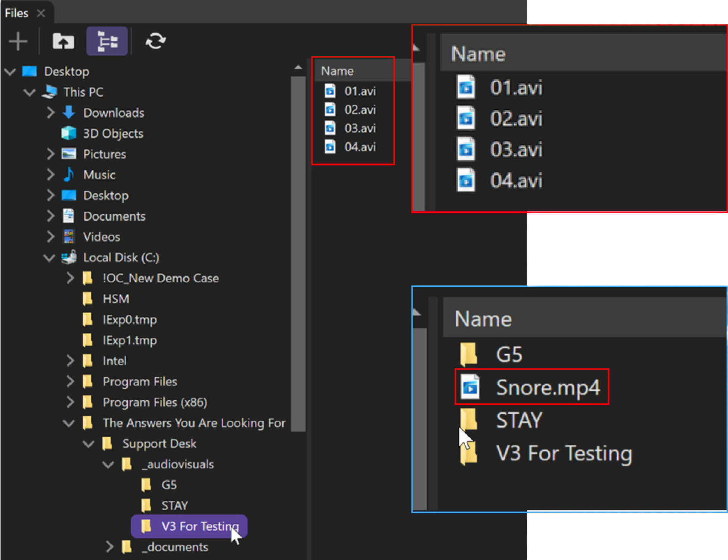728x560 pixels.
Task: Select the Snore.mp4 video file
Action: coord(547,387)
